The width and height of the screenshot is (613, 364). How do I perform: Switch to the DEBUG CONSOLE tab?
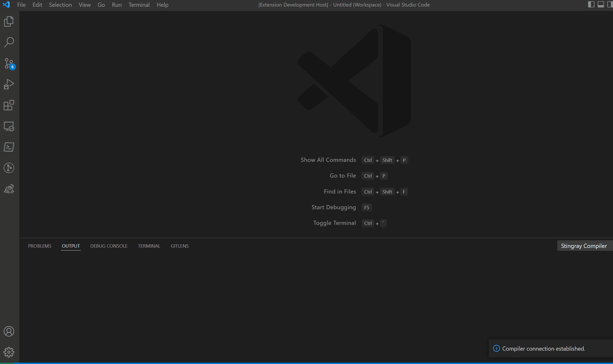[x=109, y=246]
